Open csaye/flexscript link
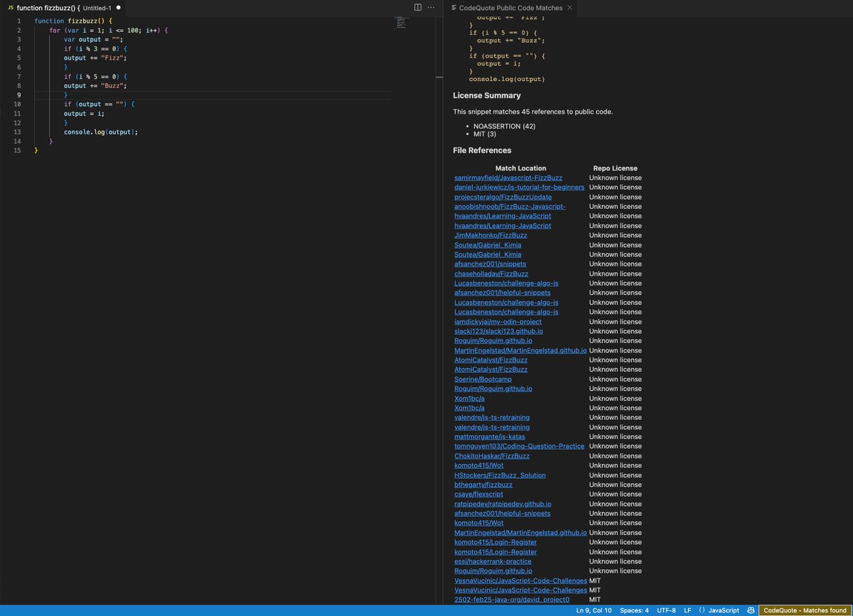Viewport: 853px width, 616px height. point(478,494)
